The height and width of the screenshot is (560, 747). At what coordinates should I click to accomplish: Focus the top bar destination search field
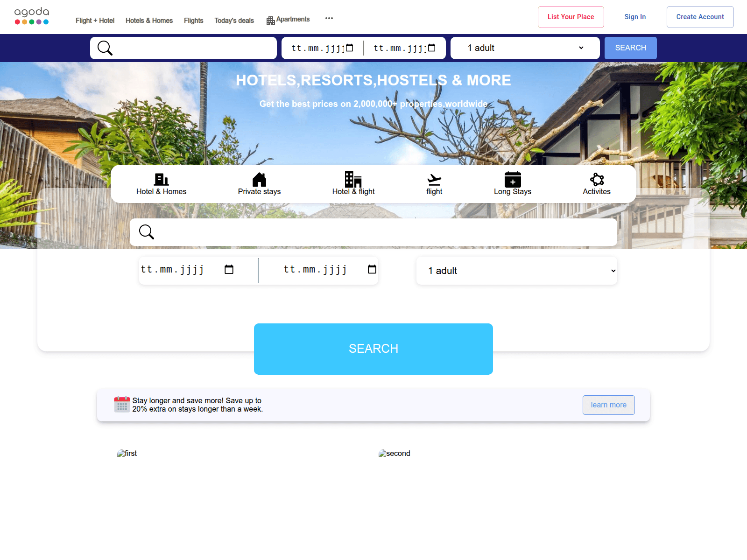pos(183,48)
